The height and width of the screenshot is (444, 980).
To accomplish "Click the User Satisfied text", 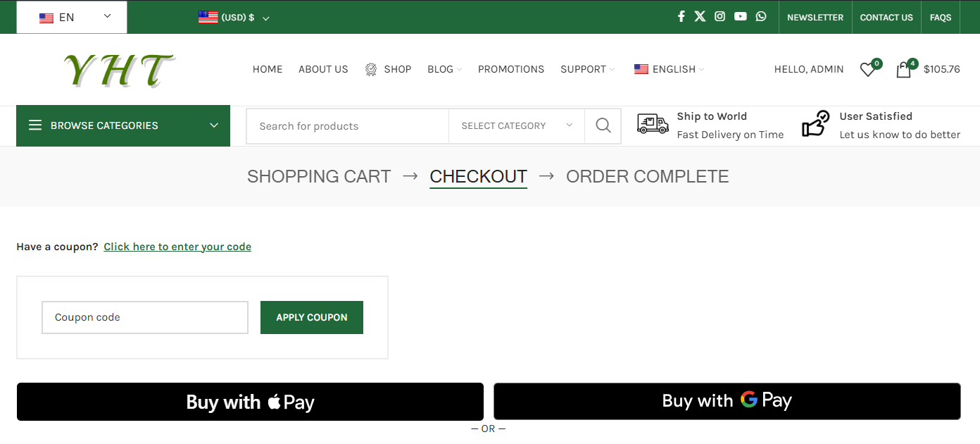I will tap(876, 116).
